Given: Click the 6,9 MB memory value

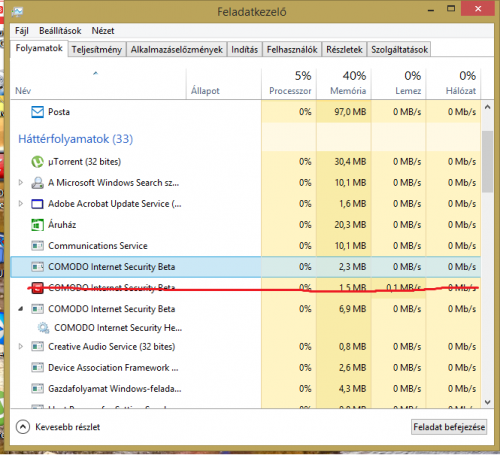Looking at the screenshot, I should click(x=353, y=309).
